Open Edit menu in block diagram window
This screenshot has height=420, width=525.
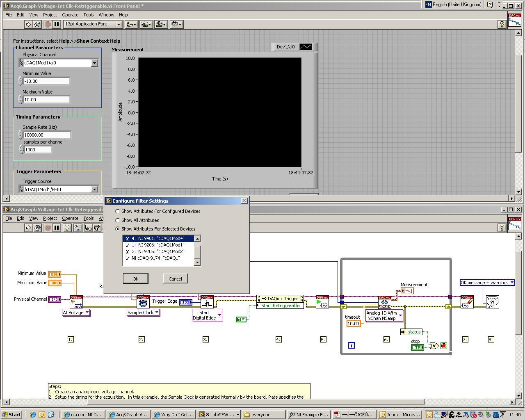point(21,218)
